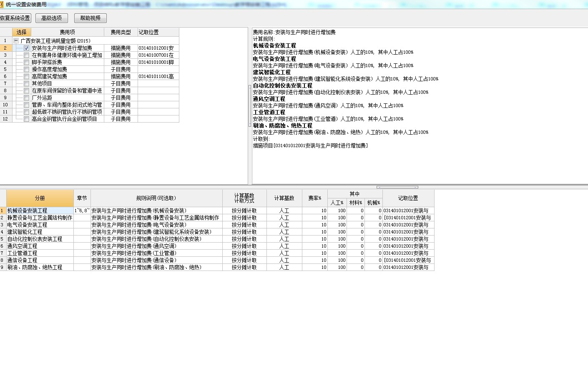Click the 机械% sub-column header

[x=374, y=203]
